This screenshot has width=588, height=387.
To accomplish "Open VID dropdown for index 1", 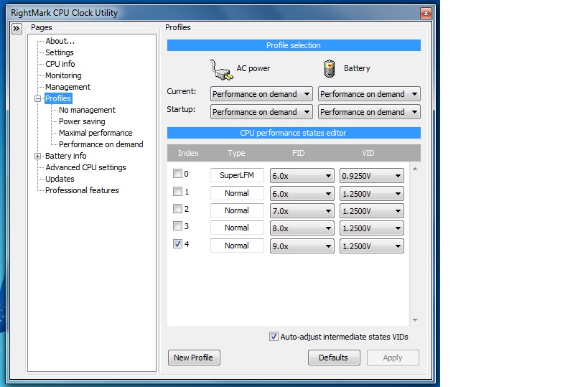I will pyautogui.click(x=372, y=194).
